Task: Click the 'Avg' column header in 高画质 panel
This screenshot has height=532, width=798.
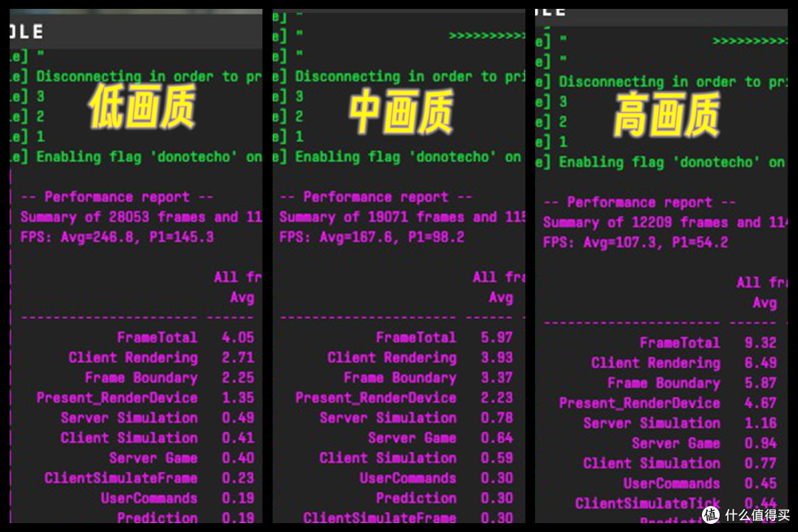Action: [765, 304]
